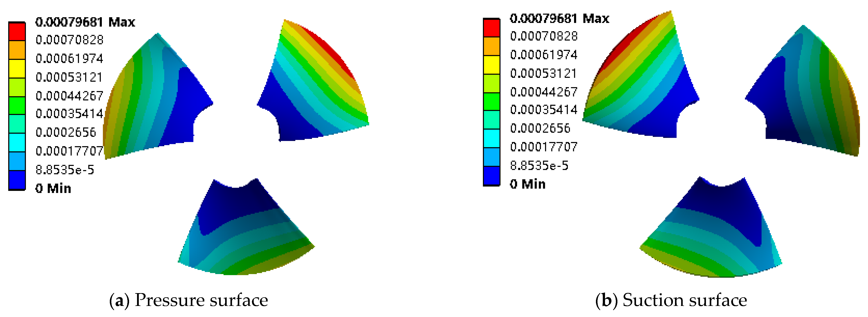The width and height of the screenshot is (868, 317).
Task: Click the right legend's 0.00044267 value
Action: tap(544, 92)
